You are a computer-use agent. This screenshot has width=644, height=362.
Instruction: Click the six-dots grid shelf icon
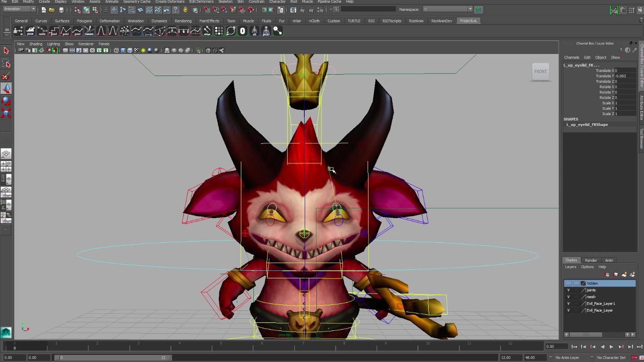tap(219, 31)
